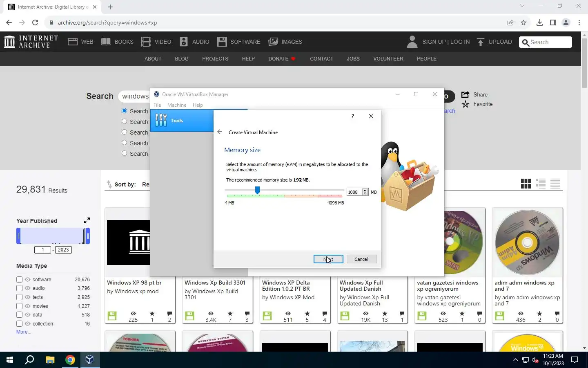Screen dimensions: 588x368
Task: Switch results to tile grid view
Action: [526, 184]
